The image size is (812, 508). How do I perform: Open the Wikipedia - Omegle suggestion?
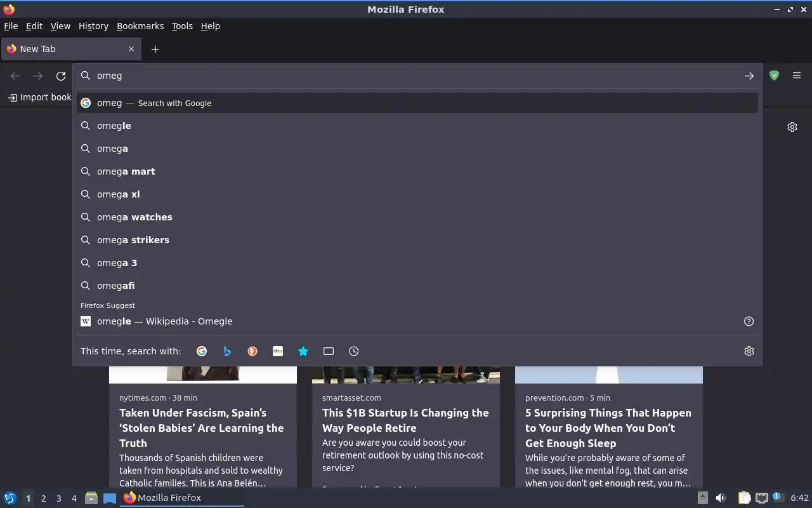(x=417, y=321)
